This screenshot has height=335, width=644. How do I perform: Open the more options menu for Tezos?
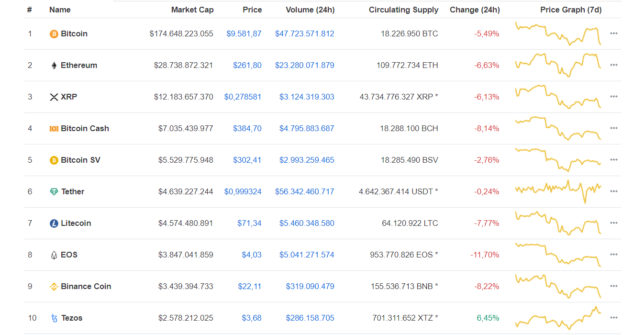point(614,318)
